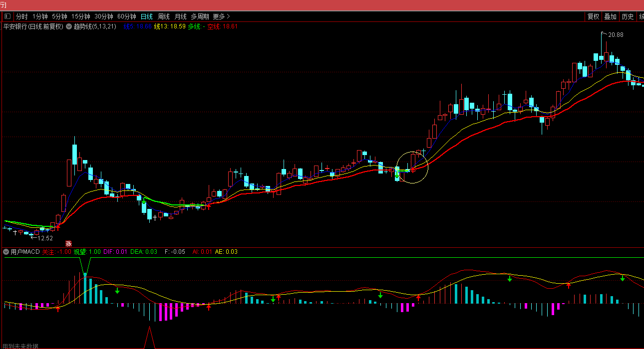Screen dimensions: 644x349
Task: Click the 12.52 low price marker
Action: pos(45,238)
